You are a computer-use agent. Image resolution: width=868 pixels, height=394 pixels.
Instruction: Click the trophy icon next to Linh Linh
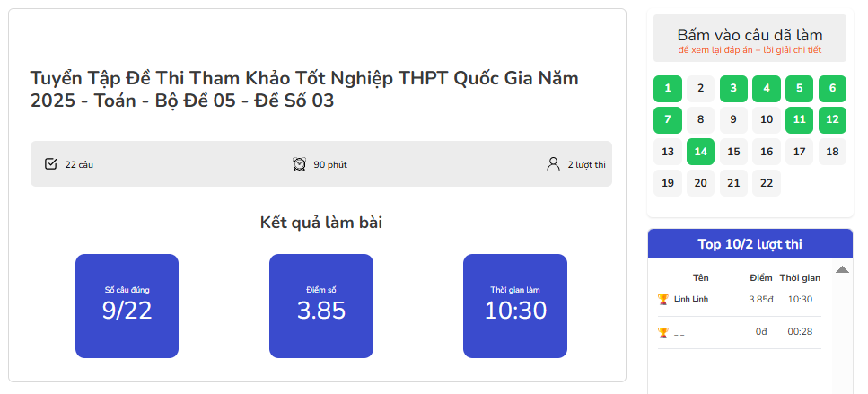[663, 300]
